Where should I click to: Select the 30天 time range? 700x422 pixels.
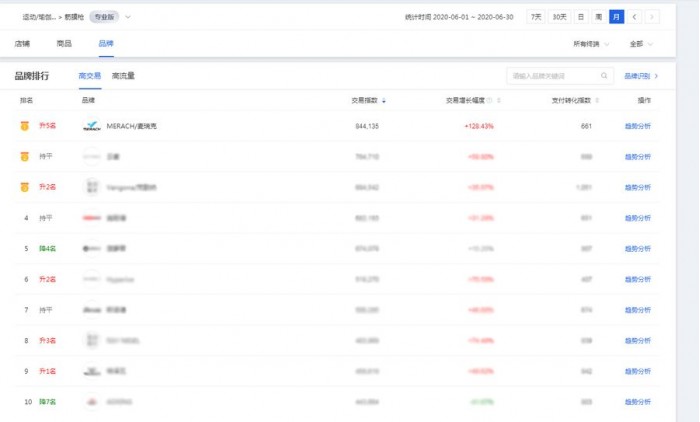tap(559, 17)
